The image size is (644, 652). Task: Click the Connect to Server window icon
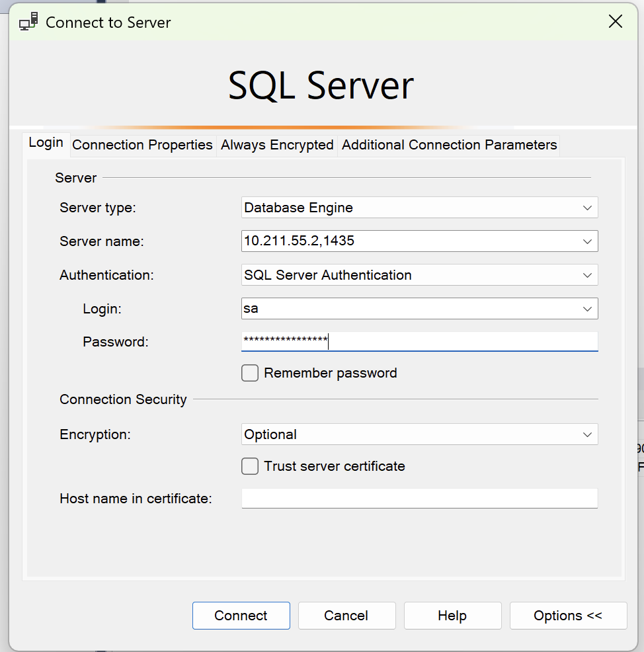pyautogui.click(x=28, y=22)
